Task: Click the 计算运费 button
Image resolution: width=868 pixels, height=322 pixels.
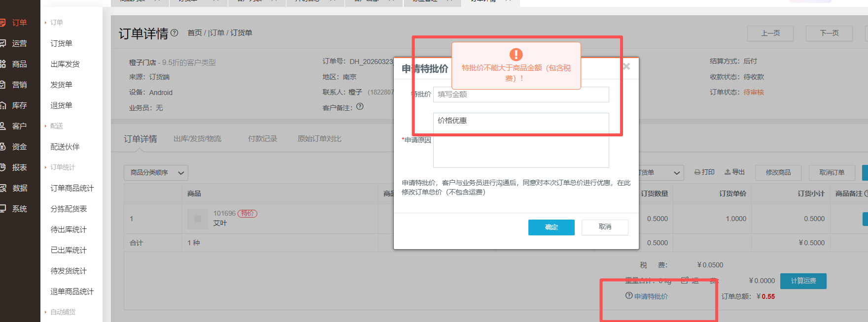Action: click(803, 281)
